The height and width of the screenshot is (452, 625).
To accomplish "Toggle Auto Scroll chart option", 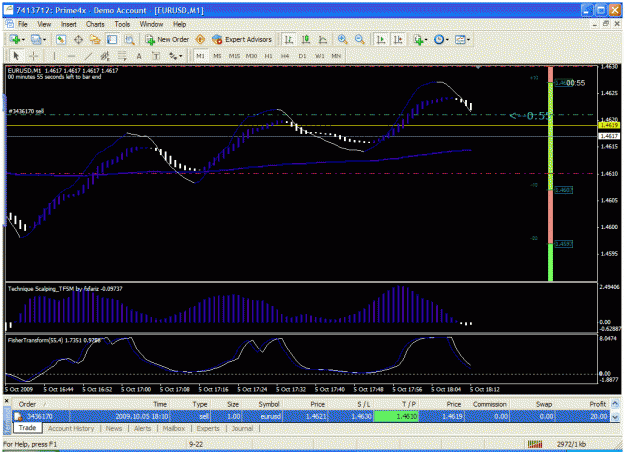I will click(x=381, y=39).
